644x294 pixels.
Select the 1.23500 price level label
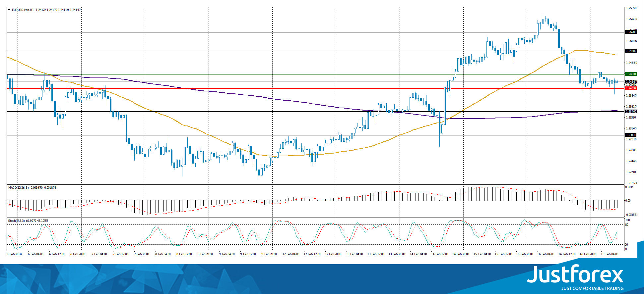coord(631,112)
